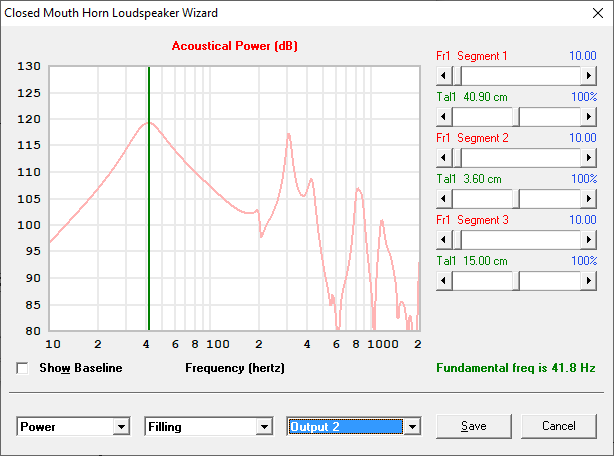Click left arrow of Fr1 Segment 1 slider
Screen dimensions: 614x456
pos(444,76)
